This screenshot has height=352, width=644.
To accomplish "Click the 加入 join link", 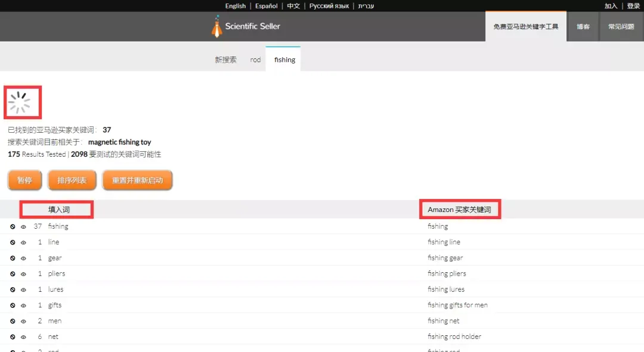I will point(611,6).
